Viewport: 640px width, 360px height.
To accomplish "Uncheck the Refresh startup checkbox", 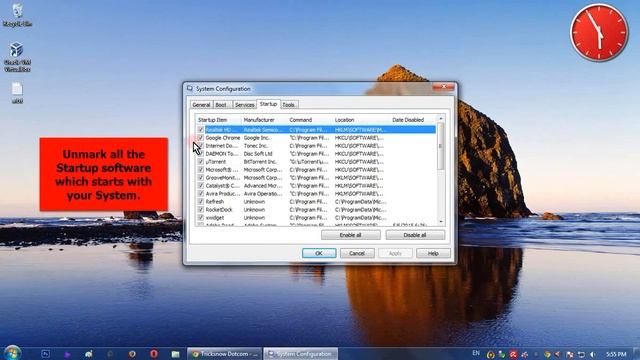I will point(200,202).
